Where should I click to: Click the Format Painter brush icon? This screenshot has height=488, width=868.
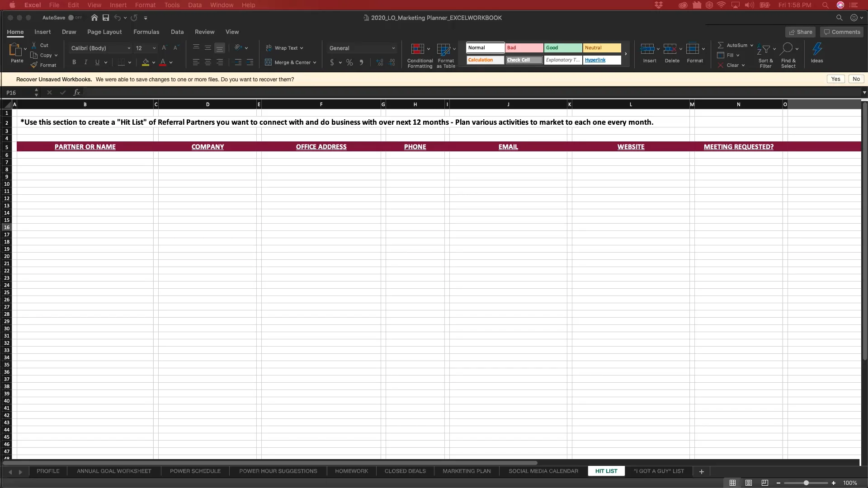pos(34,65)
